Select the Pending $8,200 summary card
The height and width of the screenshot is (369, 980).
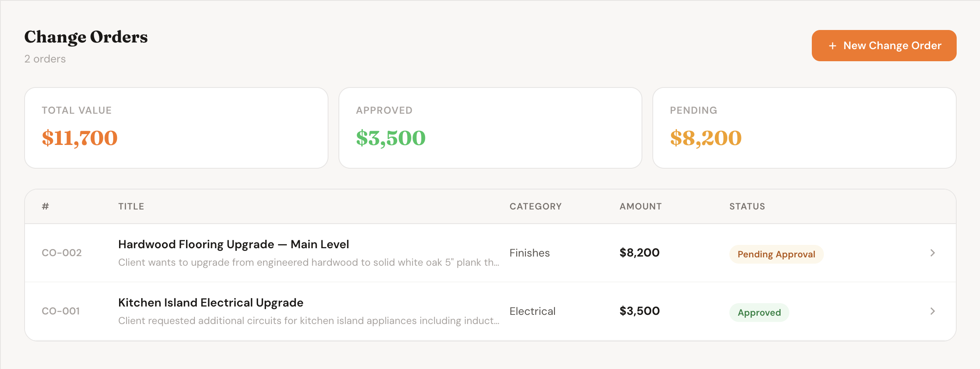click(804, 128)
